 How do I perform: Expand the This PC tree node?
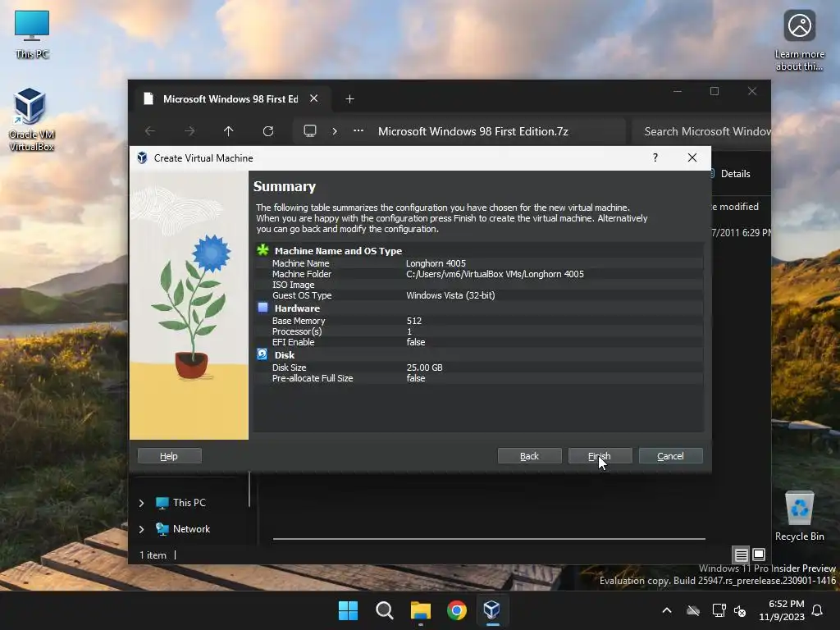(x=141, y=503)
